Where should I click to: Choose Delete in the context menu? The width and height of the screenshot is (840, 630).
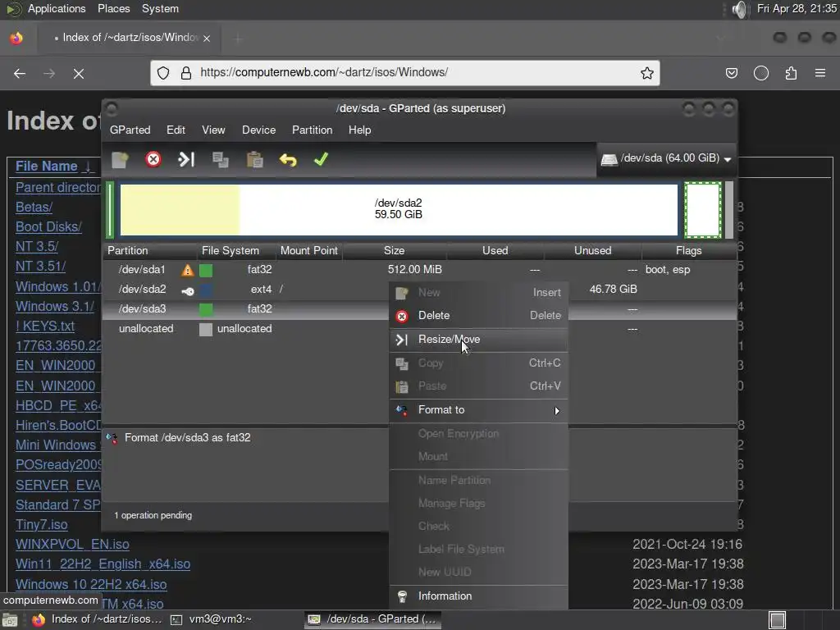coord(478,316)
